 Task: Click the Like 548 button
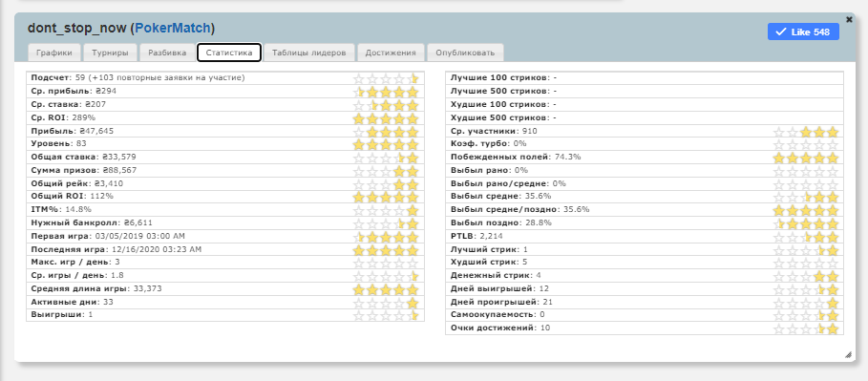point(803,32)
